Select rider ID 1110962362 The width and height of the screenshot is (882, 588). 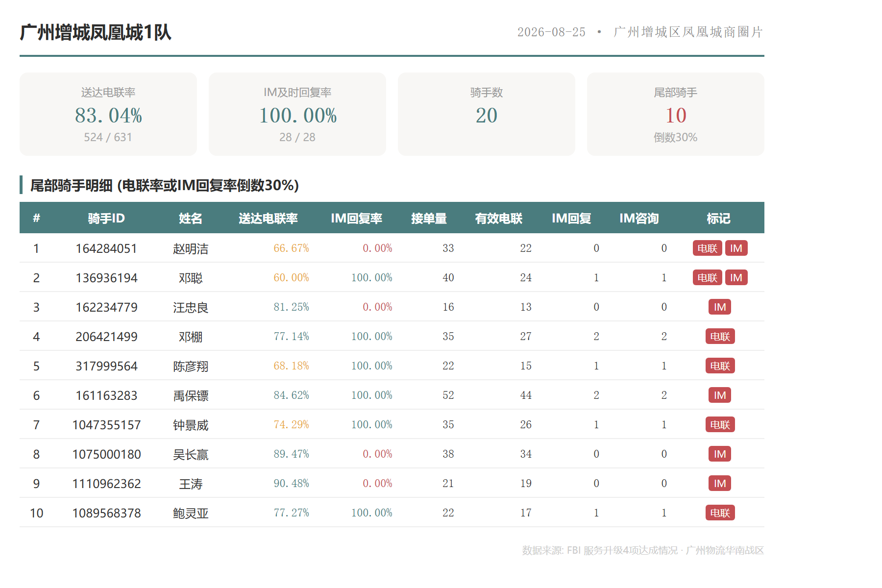(106, 484)
